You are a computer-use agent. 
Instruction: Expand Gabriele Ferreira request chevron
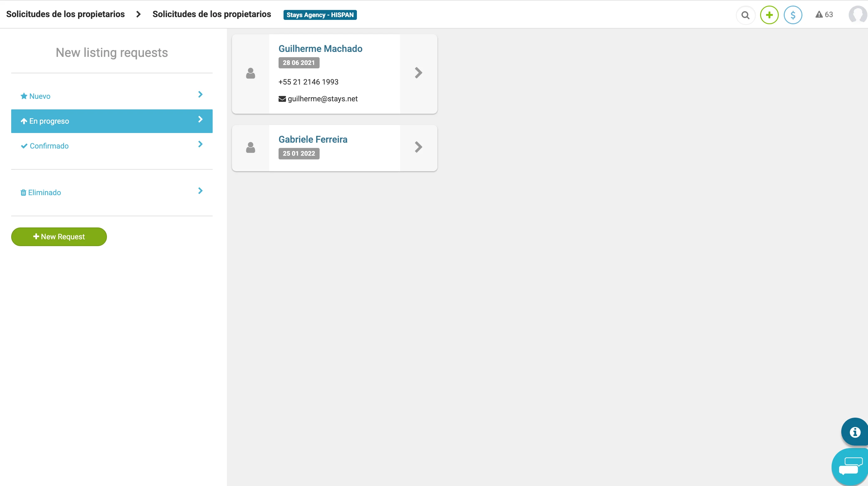[x=418, y=147]
